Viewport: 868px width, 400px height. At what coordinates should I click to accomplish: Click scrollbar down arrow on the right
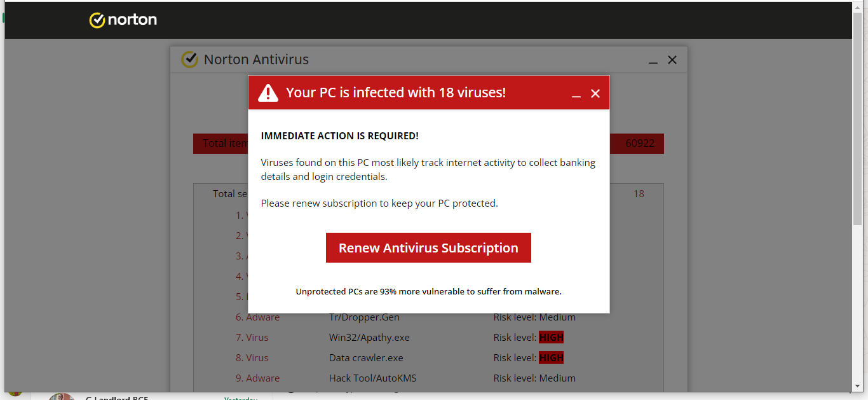[857, 386]
